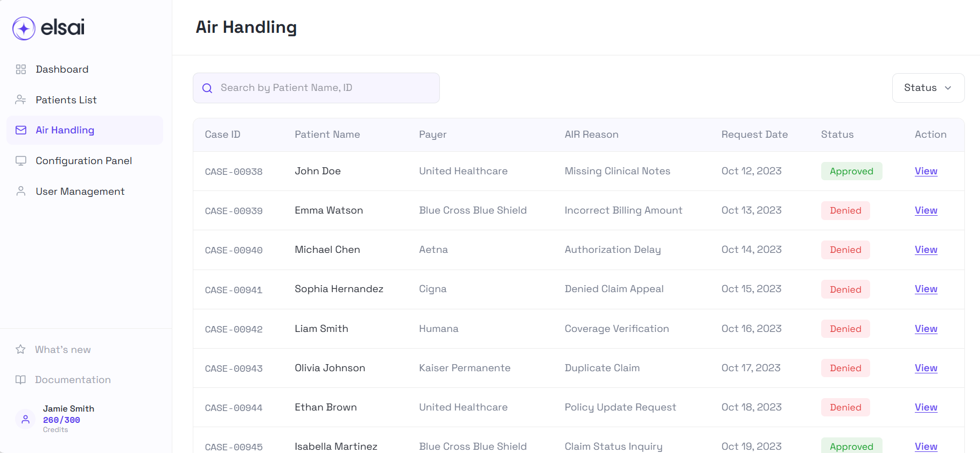
Task: Click the Payer column header
Action: coord(433,135)
